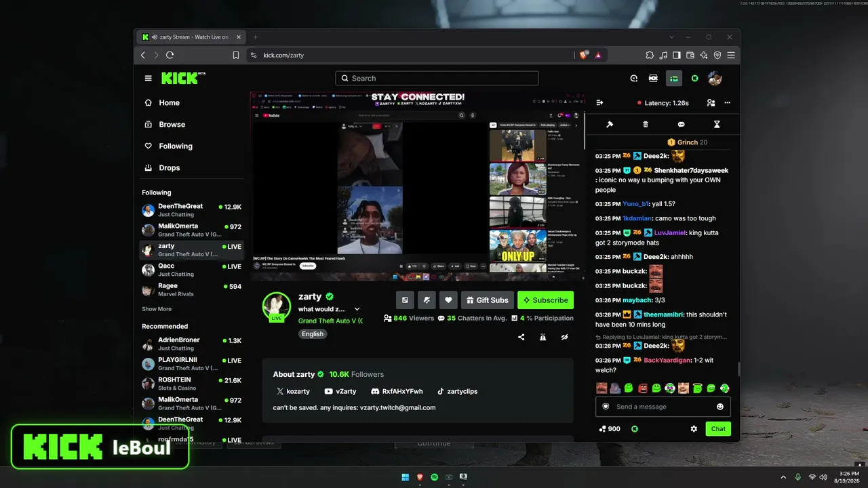
Task: Share the zarty stream
Action: 521,337
